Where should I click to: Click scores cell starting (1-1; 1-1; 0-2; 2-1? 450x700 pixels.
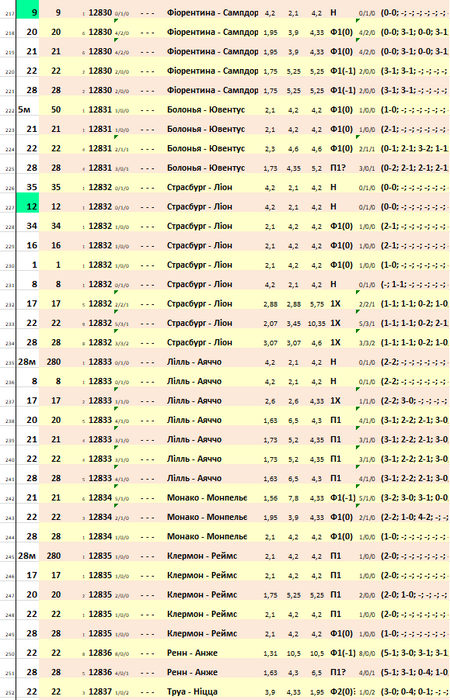coord(415,323)
